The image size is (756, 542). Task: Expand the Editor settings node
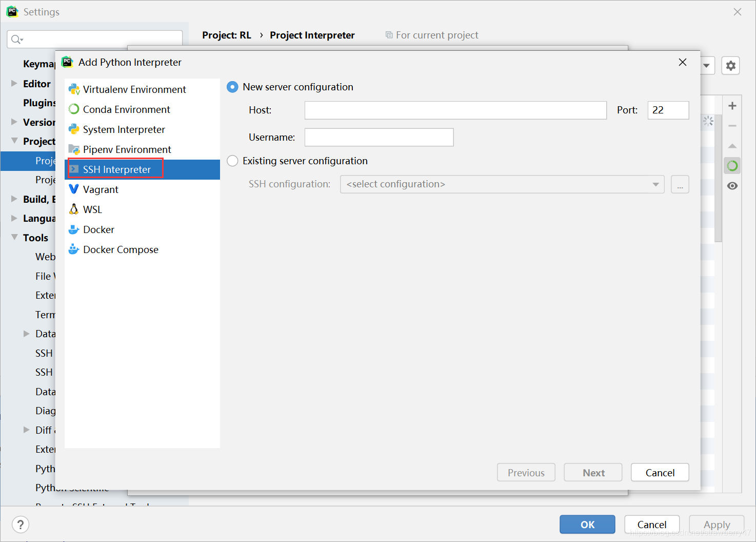point(14,83)
